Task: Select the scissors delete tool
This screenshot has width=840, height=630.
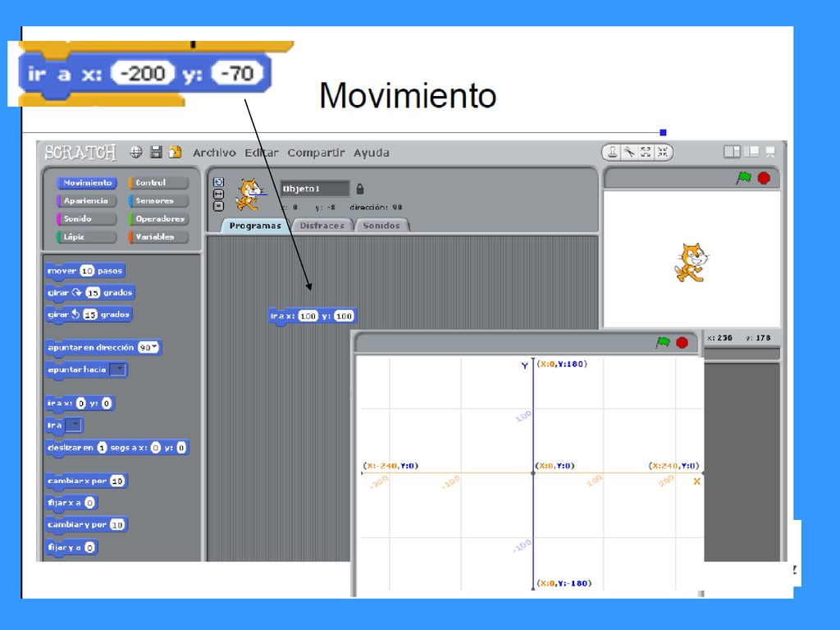Action: (x=629, y=152)
